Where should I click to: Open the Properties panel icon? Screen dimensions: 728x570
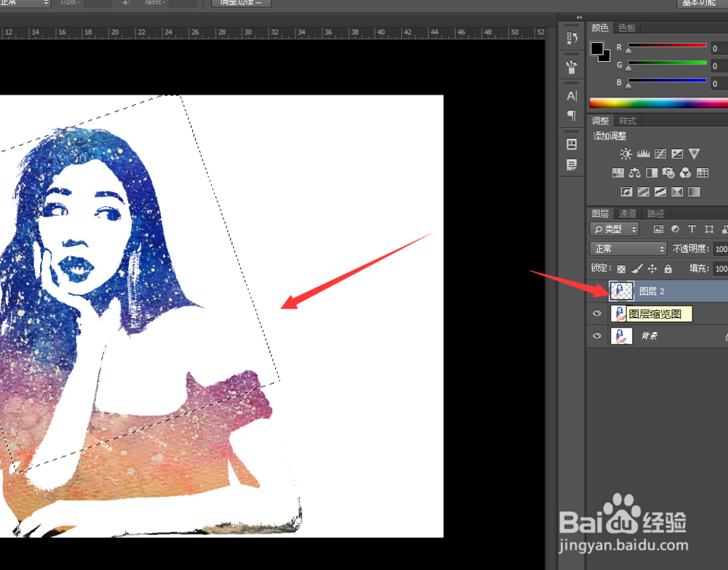(571, 144)
